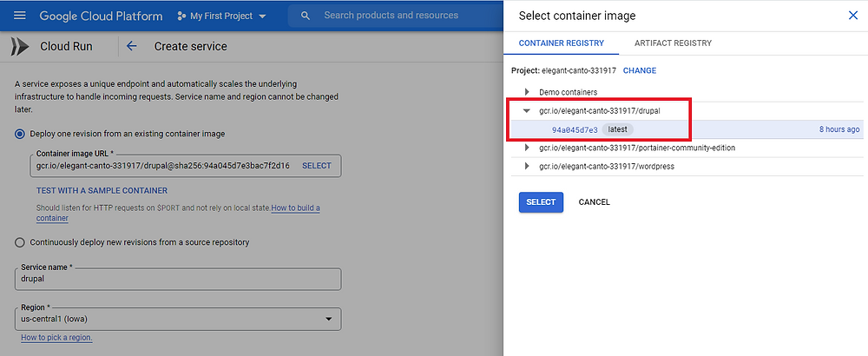The width and height of the screenshot is (868, 356).
Task: Click TEST WITH A SAMPLE CONTAINER
Action: [x=102, y=190]
